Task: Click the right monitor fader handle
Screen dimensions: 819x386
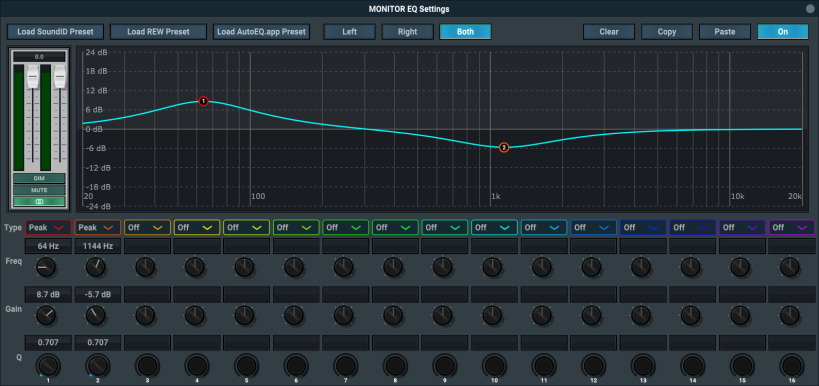Action: pyautogui.click(x=60, y=77)
